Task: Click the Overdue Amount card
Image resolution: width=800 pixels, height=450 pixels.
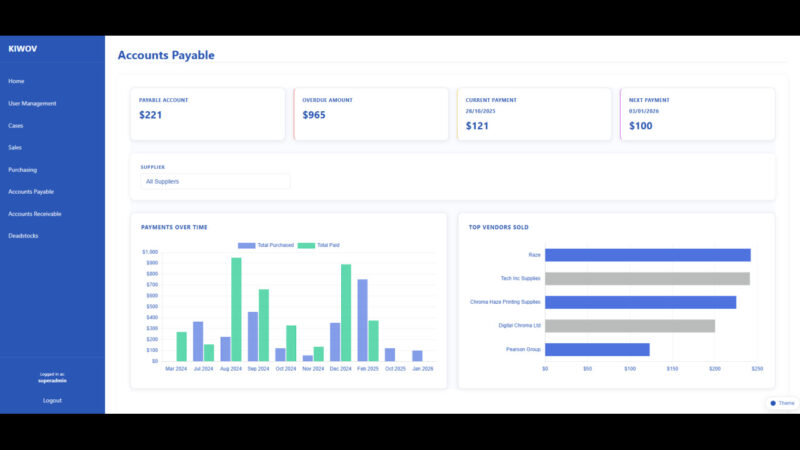Action: [371, 114]
